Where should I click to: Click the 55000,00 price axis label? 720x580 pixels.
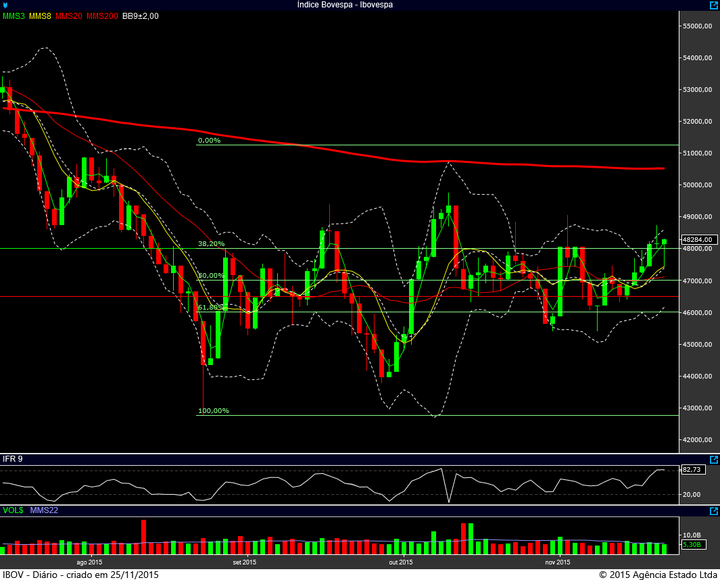point(698,26)
